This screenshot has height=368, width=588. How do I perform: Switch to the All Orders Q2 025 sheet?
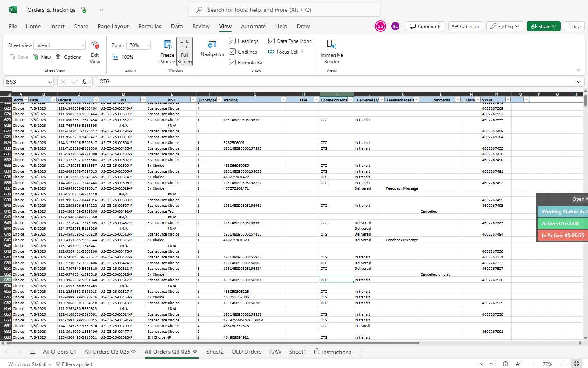[x=107, y=352]
